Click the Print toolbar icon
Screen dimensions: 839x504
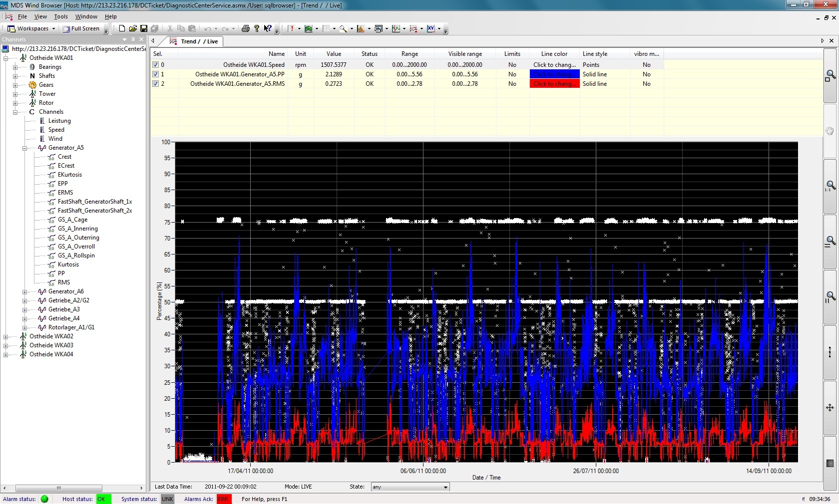coord(245,28)
